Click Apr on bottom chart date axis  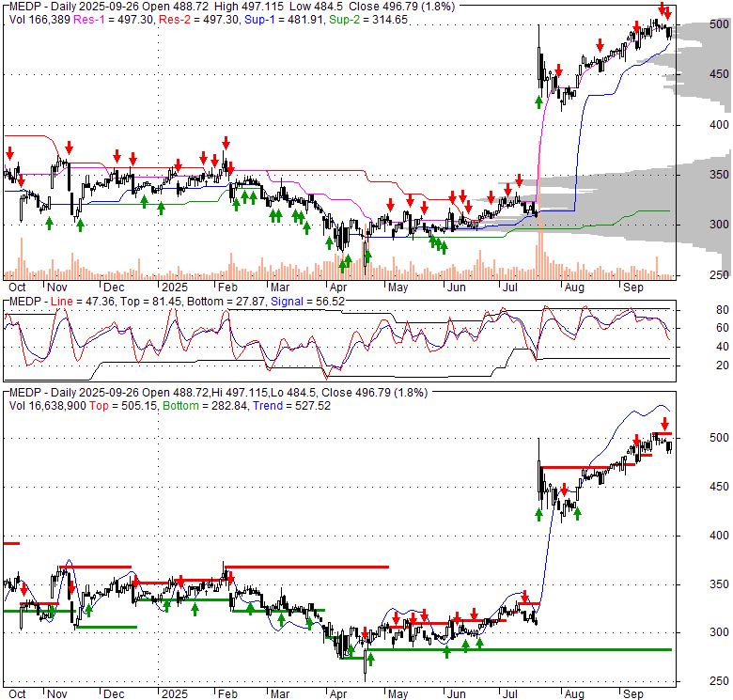click(338, 694)
